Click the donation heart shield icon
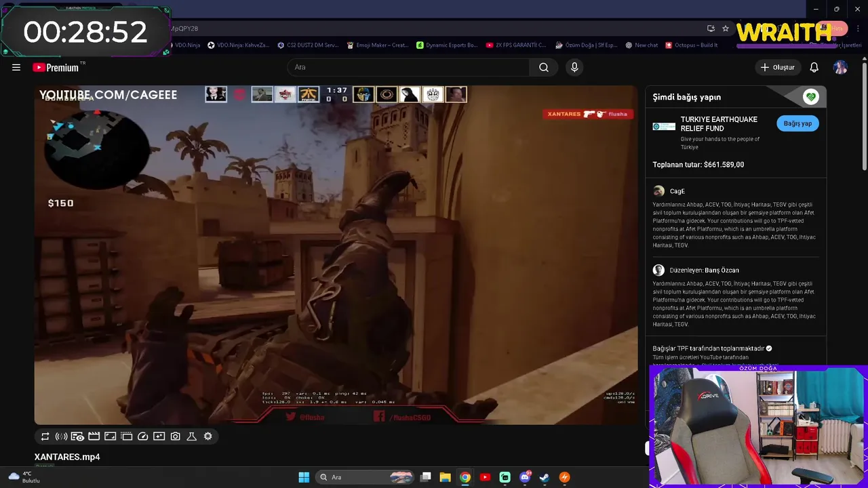This screenshot has width=868, height=488. pyautogui.click(x=810, y=97)
